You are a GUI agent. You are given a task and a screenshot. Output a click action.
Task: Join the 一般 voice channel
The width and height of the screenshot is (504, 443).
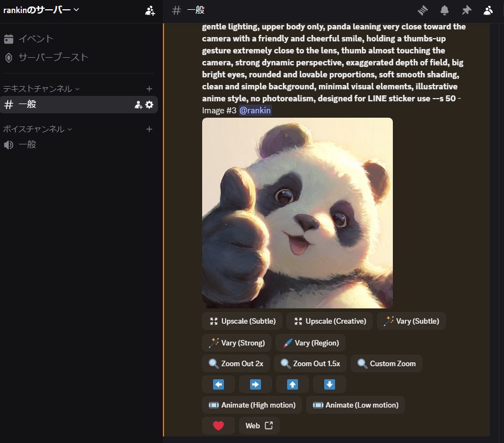[x=27, y=144]
